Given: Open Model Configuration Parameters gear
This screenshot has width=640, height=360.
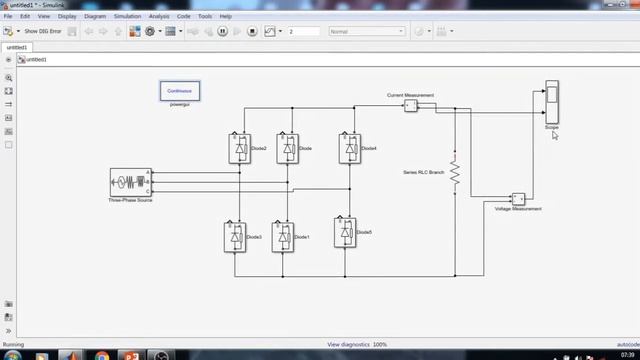Looking at the screenshot, I should (150, 31).
